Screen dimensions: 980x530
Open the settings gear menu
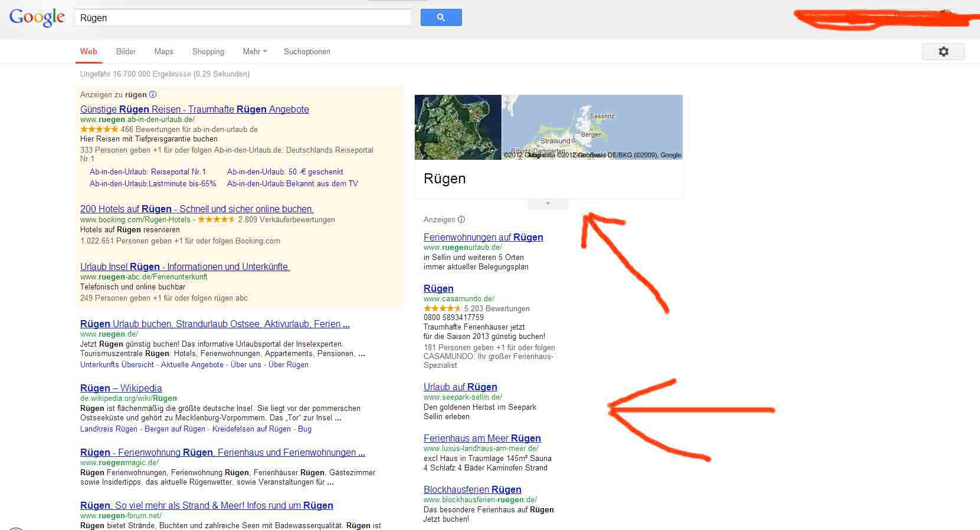943,52
